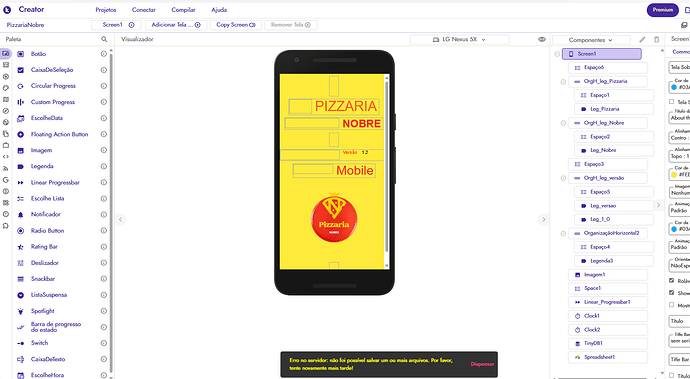Click the delete trash icon in Componentes
690x379 pixels.
(657, 40)
